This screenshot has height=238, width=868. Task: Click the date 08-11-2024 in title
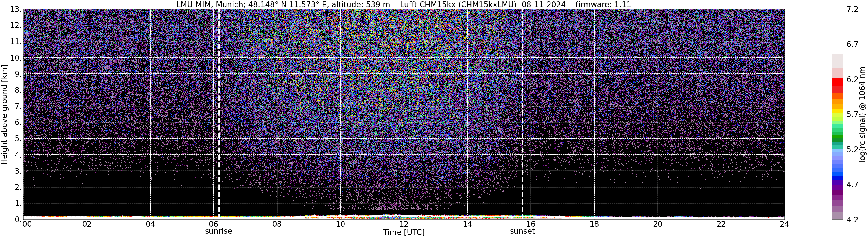[544, 4]
